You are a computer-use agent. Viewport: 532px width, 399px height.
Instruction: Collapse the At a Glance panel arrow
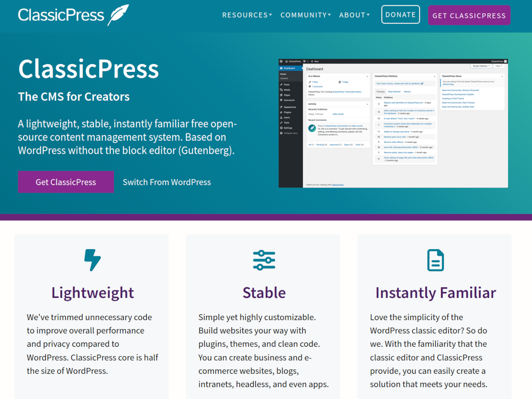click(x=367, y=76)
